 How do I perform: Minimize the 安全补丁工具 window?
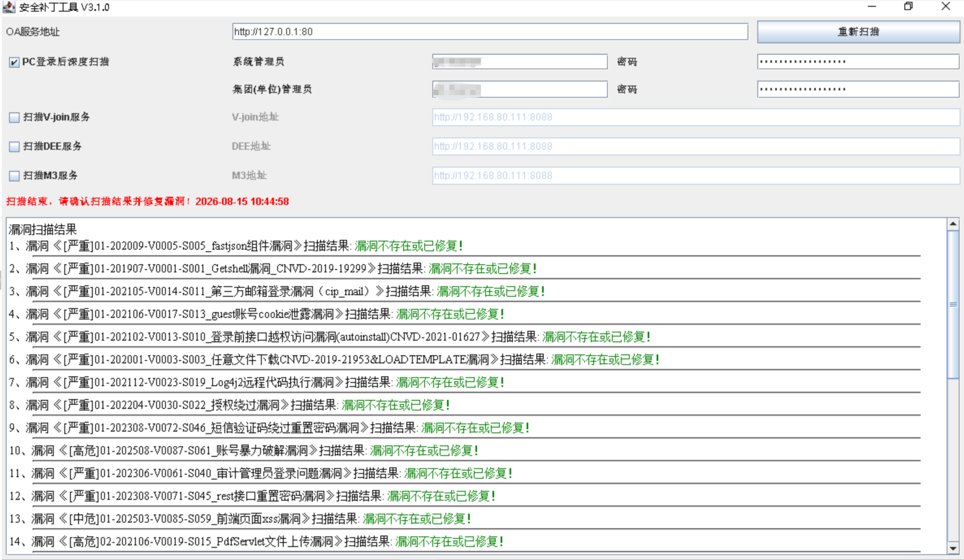click(x=872, y=6)
